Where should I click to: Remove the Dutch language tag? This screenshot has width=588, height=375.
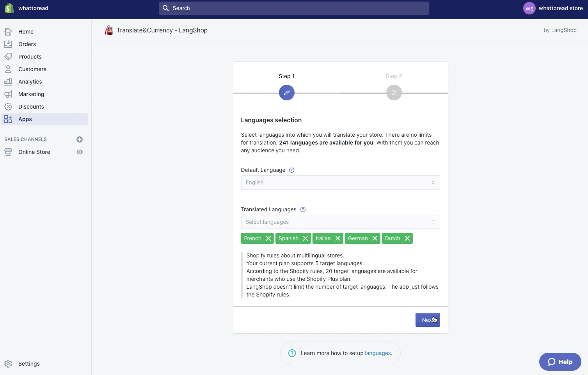point(407,238)
